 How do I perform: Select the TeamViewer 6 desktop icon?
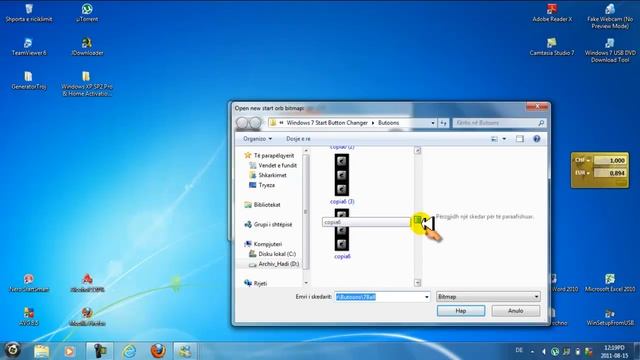point(29,47)
